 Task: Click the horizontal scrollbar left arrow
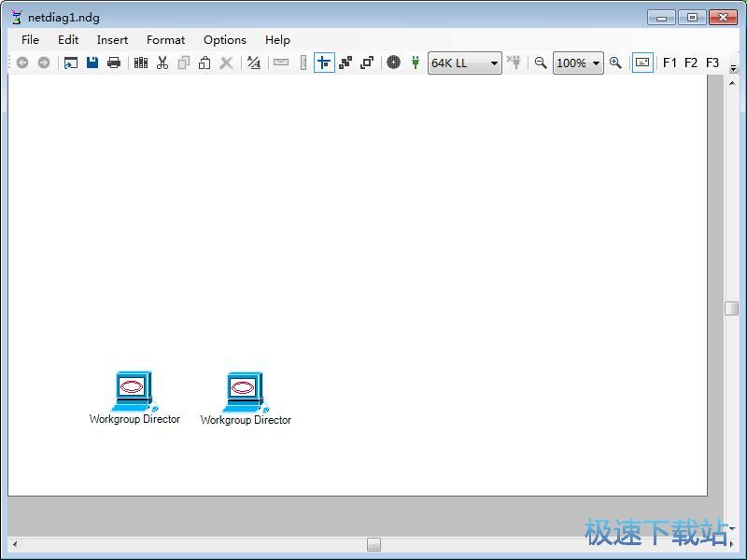tap(15, 544)
